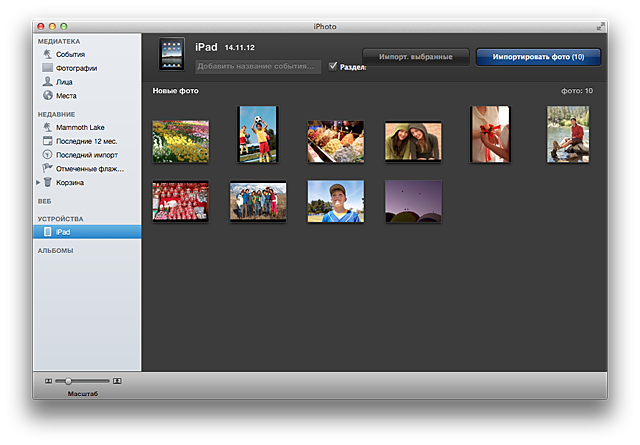Select the red ribbon gift thumbnail

[490, 134]
